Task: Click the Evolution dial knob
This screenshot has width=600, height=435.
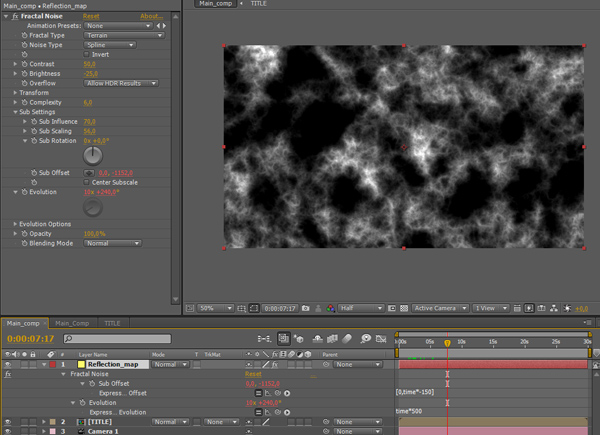Action: (93, 208)
